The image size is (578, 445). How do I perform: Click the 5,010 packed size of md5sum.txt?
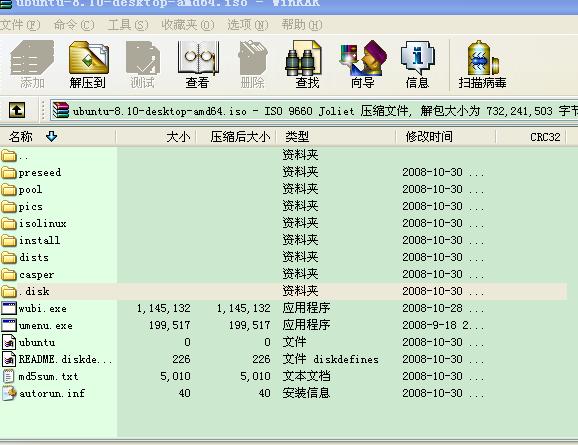255,376
